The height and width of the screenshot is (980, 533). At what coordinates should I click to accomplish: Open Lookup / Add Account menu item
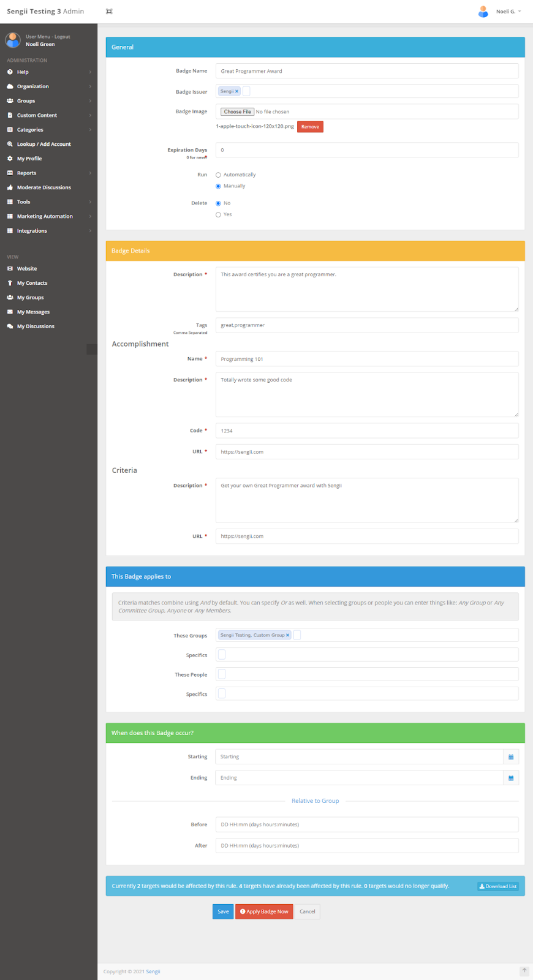click(48, 144)
